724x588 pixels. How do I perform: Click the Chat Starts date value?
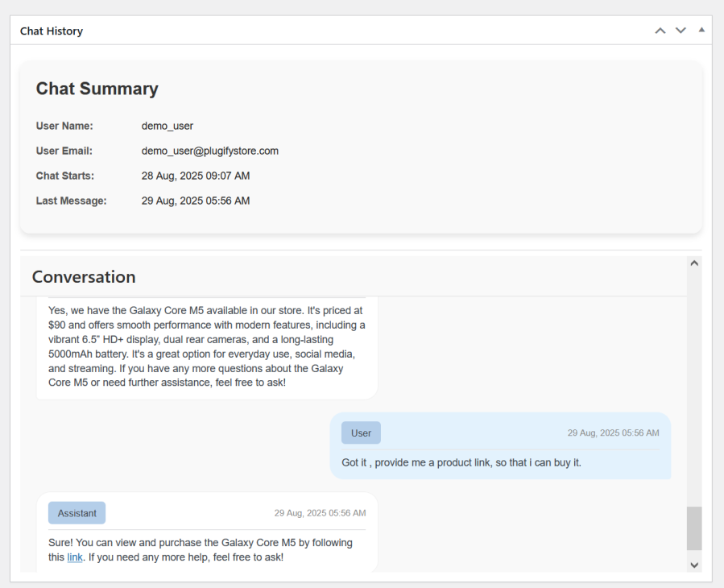tap(196, 176)
